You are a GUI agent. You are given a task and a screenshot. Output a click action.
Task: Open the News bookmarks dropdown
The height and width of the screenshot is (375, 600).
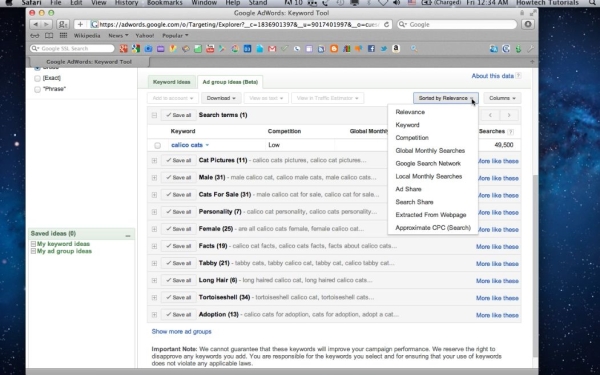tap(118, 36)
